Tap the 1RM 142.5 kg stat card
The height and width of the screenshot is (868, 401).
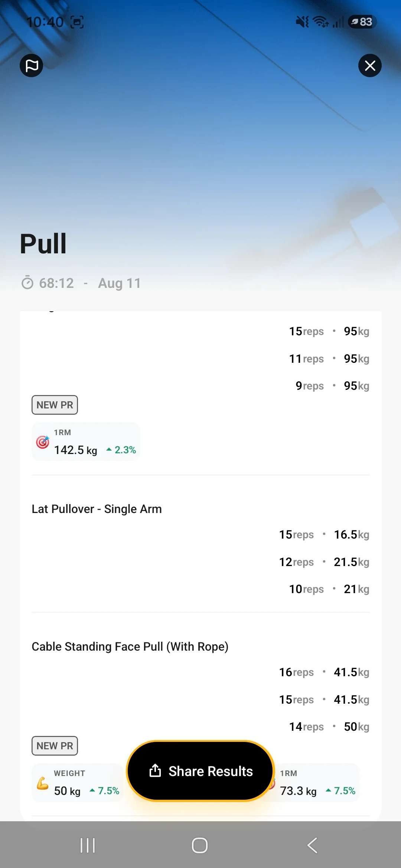86,442
